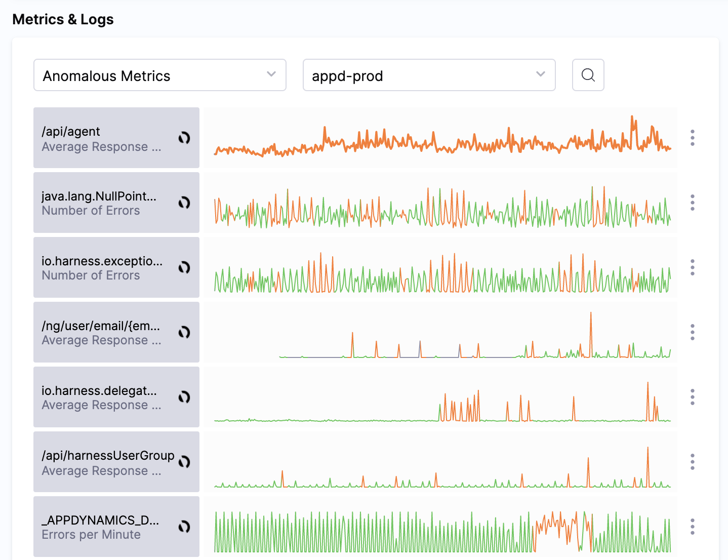Viewport: 728px width, 560px height.
Task: Select the java.lang.NullPoint... metric card
Action: pos(116,203)
